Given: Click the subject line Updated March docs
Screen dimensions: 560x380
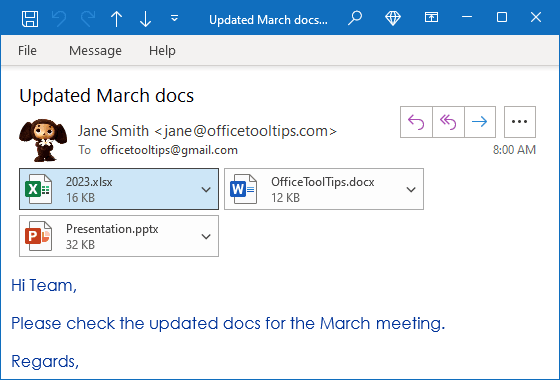Looking at the screenshot, I should [106, 96].
